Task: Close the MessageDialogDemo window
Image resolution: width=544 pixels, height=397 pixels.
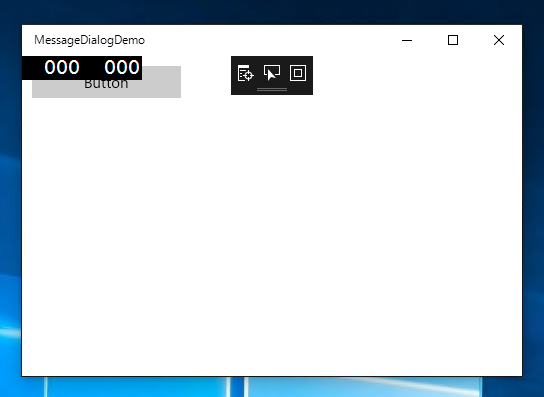Action: click(499, 40)
